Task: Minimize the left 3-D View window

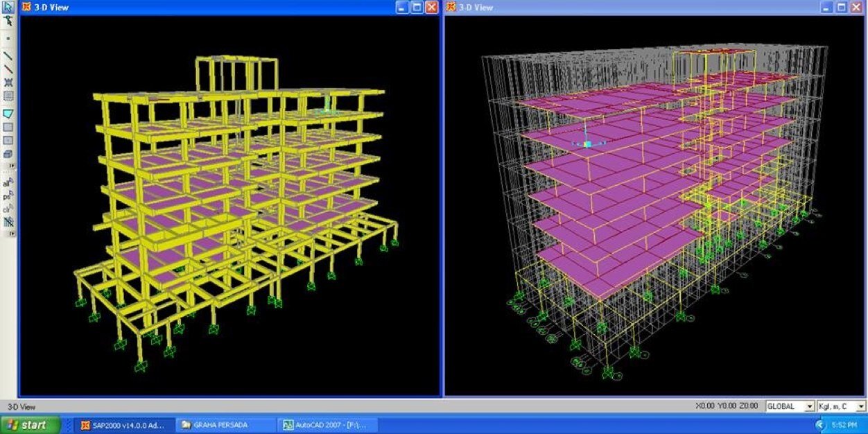Action: [402, 7]
